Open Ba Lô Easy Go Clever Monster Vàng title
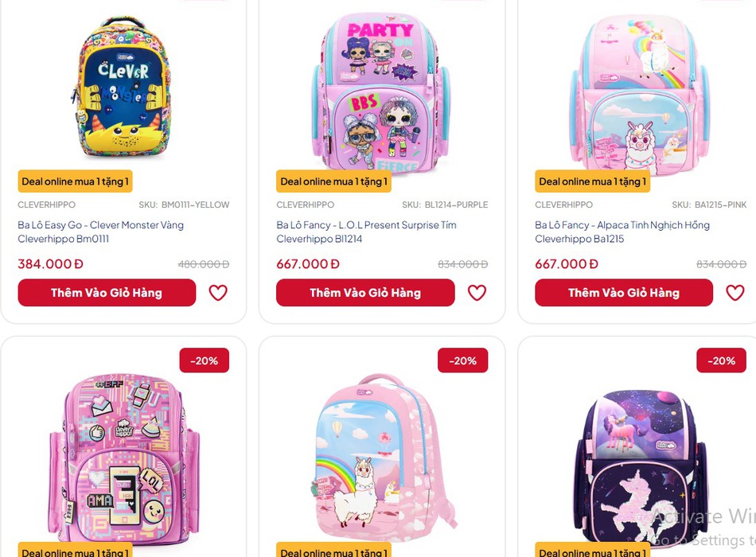 pyautogui.click(x=101, y=232)
